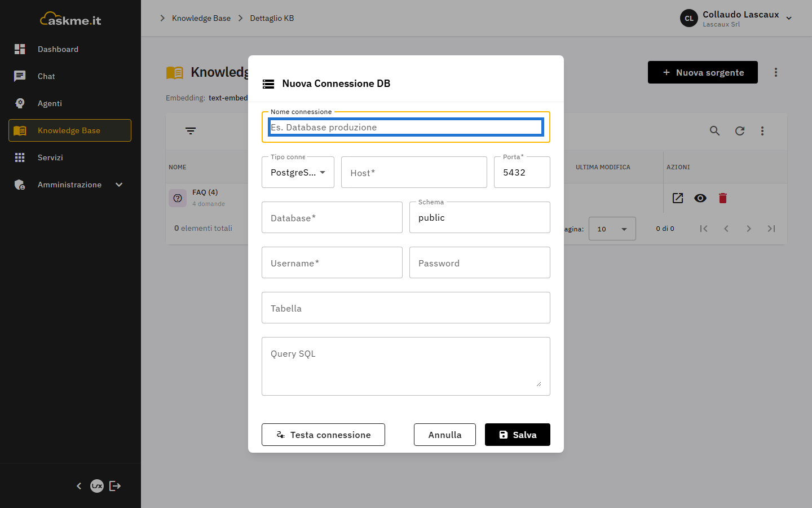Image resolution: width=812 pixels, height=508 pixels.
Task: Click the FAQ question mark row icon
Action: pos(178,198)
